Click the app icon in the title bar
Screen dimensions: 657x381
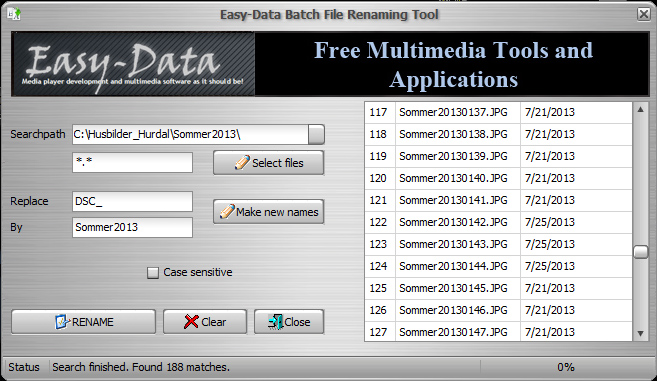[x=14, y=14]
